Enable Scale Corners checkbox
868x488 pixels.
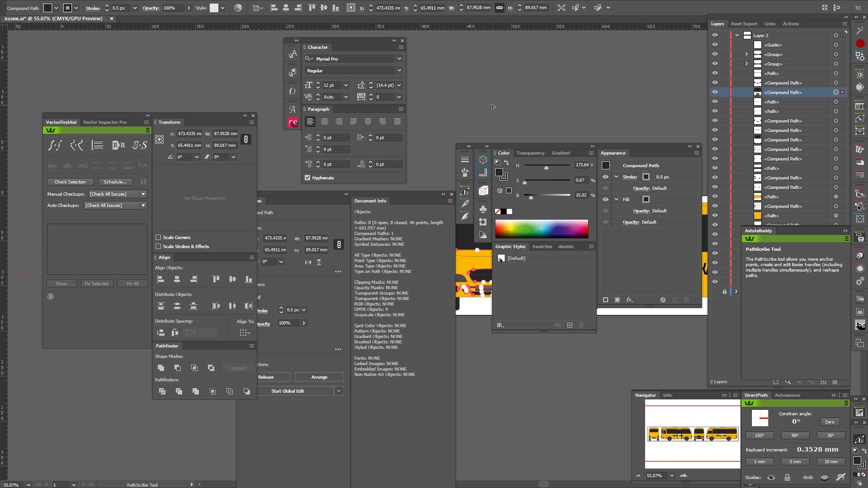(158, 237)
